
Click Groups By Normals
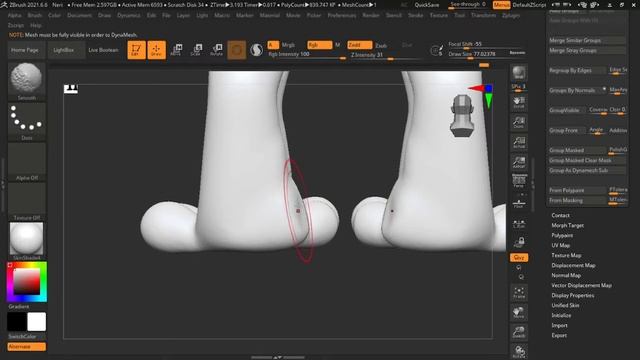[577, 91]
